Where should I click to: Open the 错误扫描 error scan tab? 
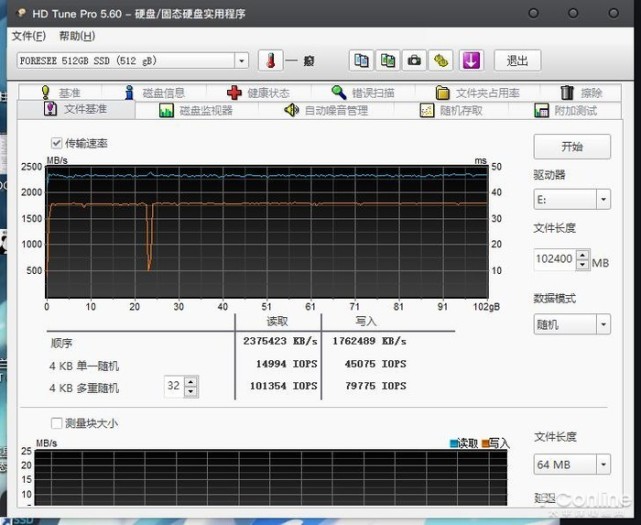coord(363,93)
